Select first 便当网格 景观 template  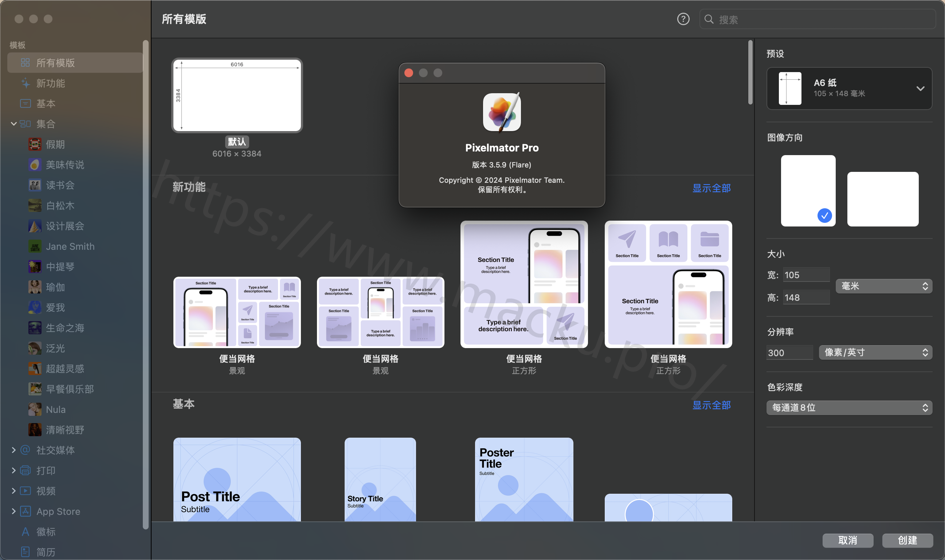tap(237, 312)
